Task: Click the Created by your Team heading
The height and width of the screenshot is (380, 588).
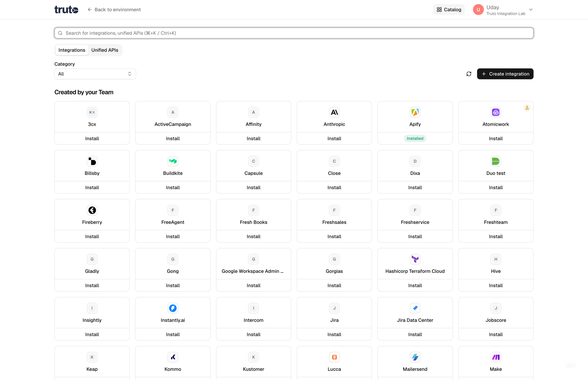Action: [x=84, y=92]
